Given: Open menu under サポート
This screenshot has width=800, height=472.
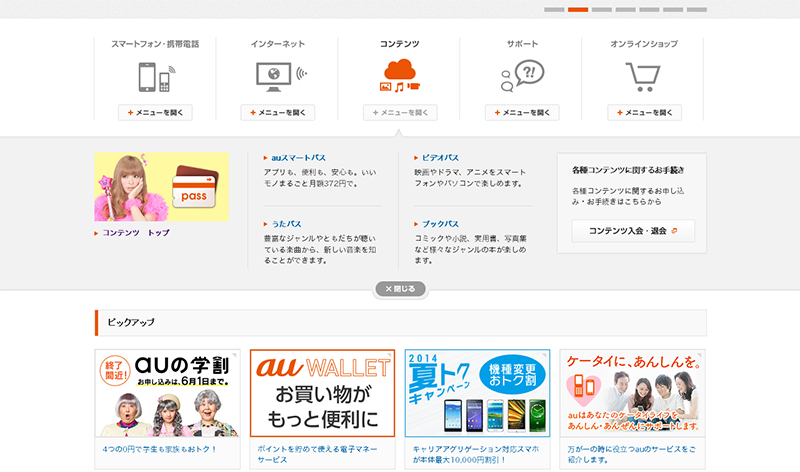Looking at the screenshot, I should 522,112.
